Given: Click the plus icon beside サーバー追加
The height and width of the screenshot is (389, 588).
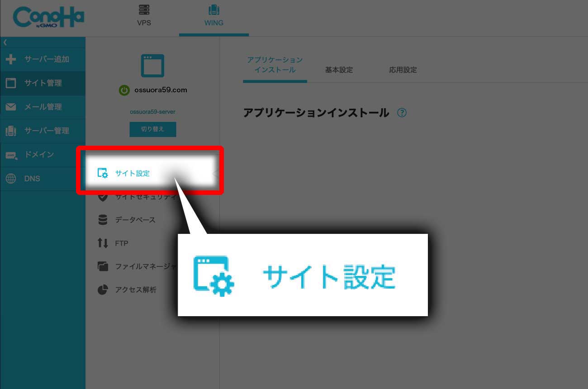Looking at the screenshot, I should 11,59.
